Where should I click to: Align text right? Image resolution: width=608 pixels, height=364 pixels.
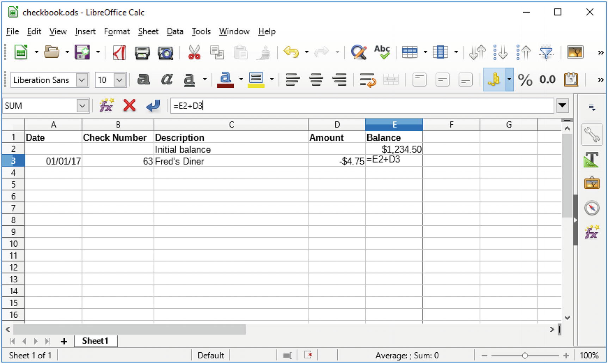click(x=339, y=80)
